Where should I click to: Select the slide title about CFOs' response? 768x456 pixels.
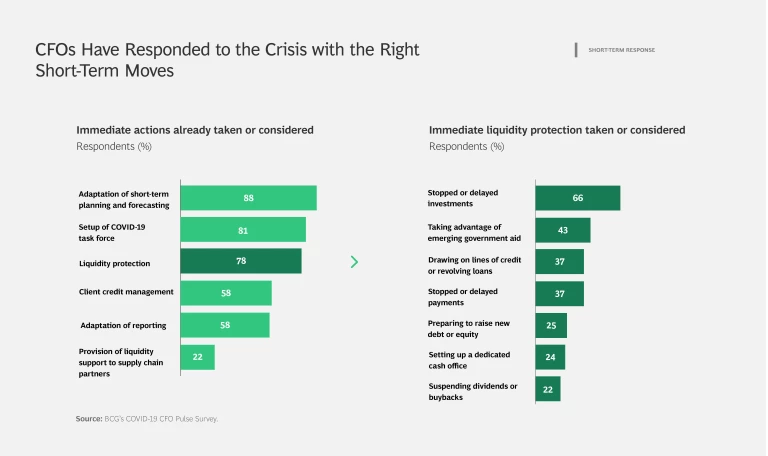pyautogui.click(x=227, y=60)
